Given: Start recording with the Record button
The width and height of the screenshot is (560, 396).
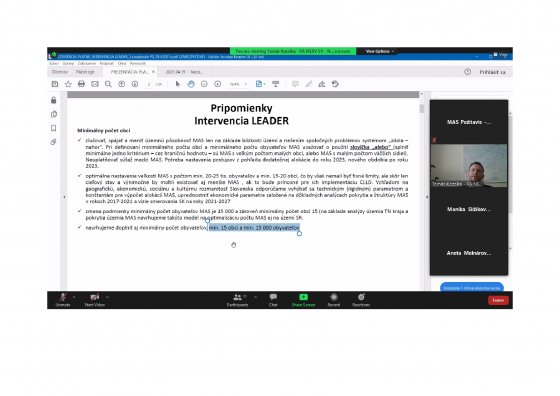Looking at the screenshot, I should (x=334, y=300).
